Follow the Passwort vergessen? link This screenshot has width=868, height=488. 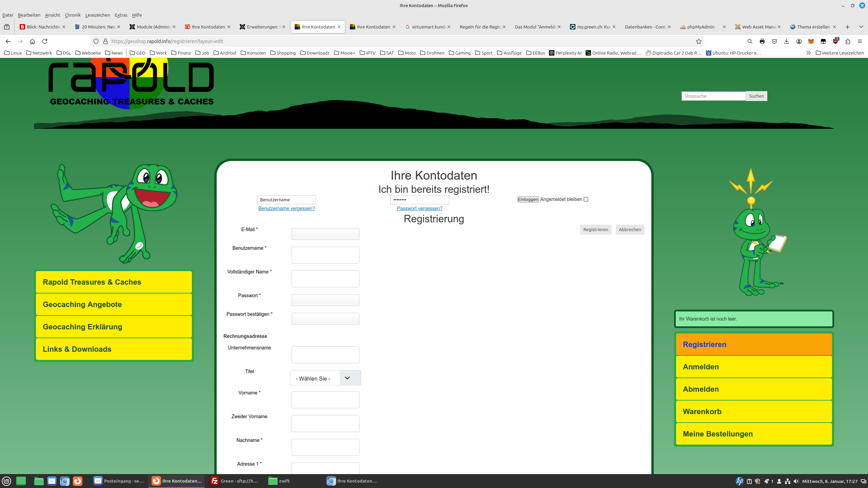[419, 208]
